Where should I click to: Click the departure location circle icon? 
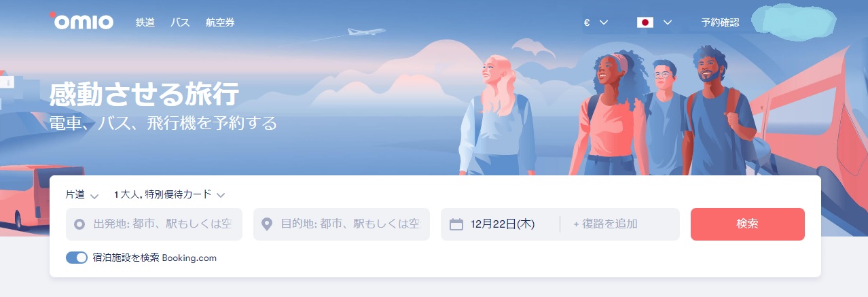(79, 224)
